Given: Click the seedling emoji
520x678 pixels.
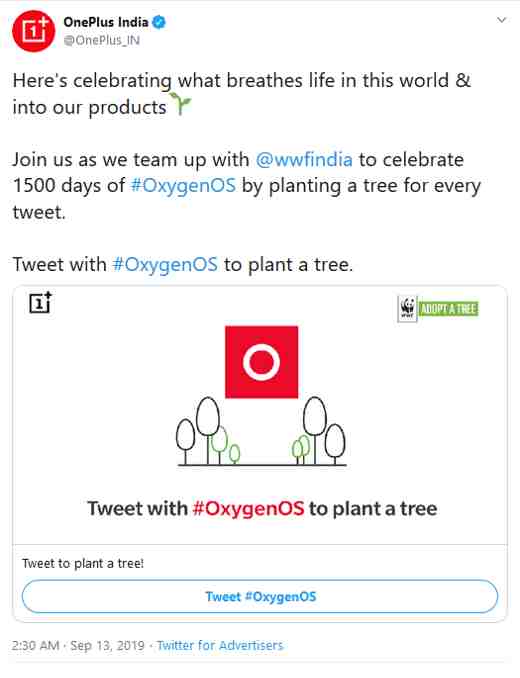Looking at the screenshot, I should tap(180, 104).
